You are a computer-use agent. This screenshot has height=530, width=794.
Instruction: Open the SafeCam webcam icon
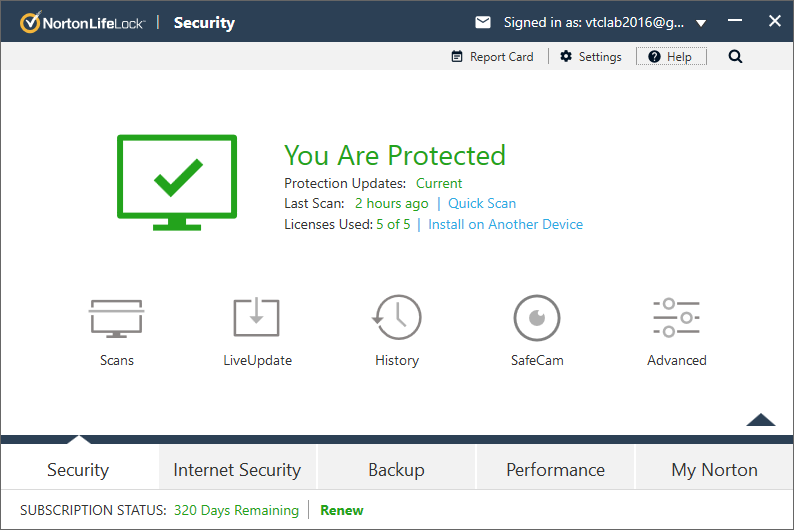coord(537,318)
